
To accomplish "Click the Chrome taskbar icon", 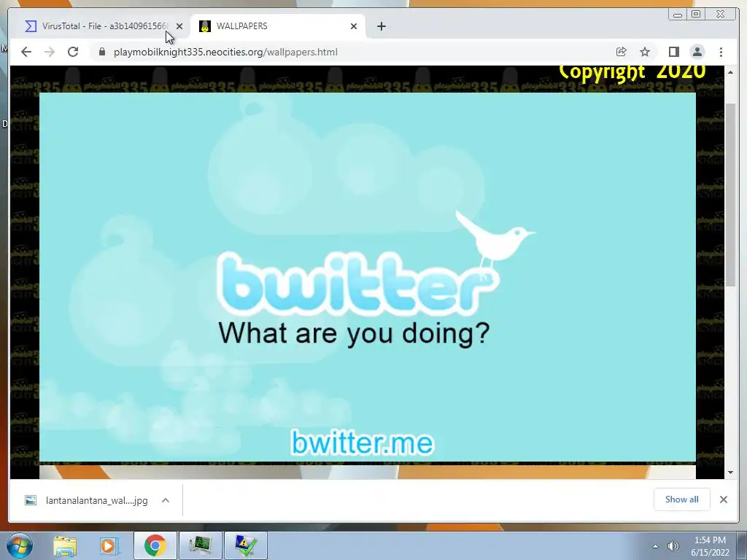I will click(x=155, y=545).
